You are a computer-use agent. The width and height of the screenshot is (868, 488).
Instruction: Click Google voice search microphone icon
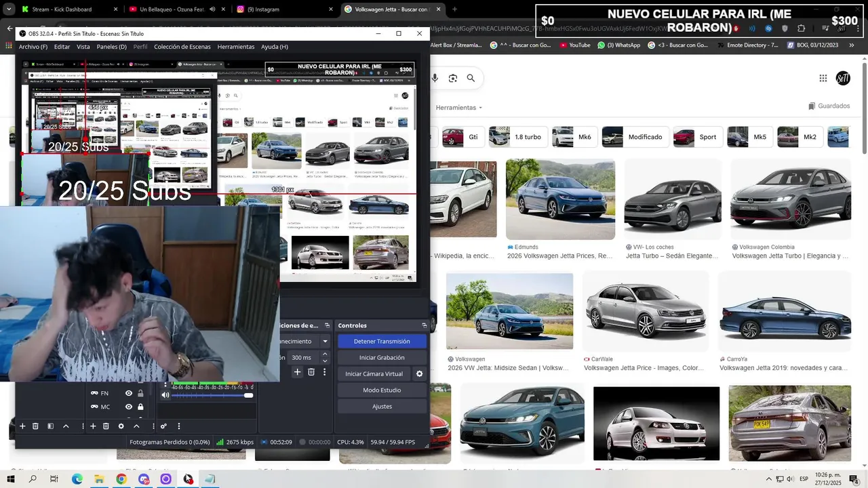(435, 79)
